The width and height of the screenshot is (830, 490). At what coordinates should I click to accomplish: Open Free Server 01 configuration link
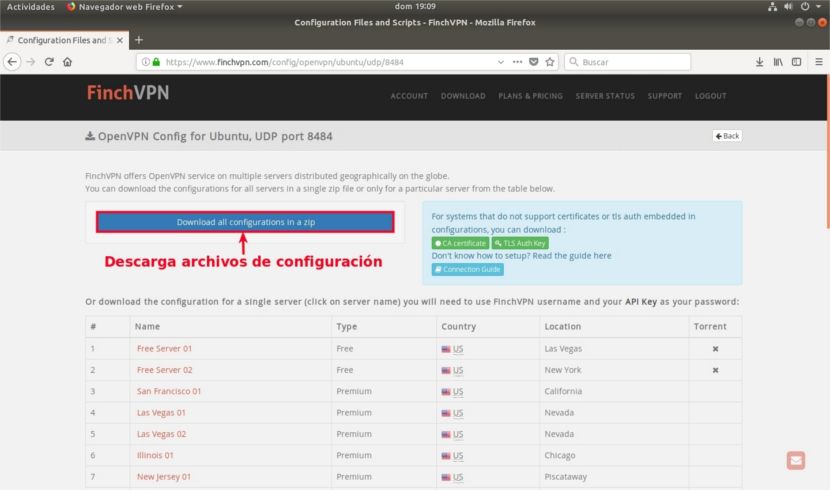(164, 349)
